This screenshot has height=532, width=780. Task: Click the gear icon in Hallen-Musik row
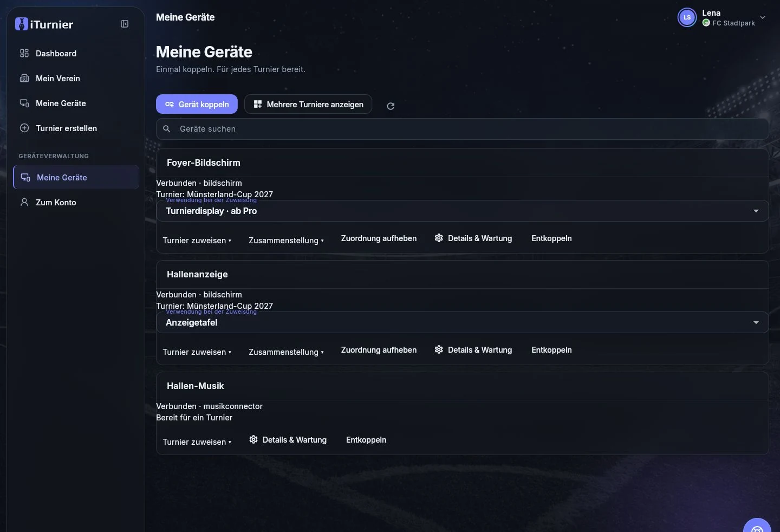(253, 439)
